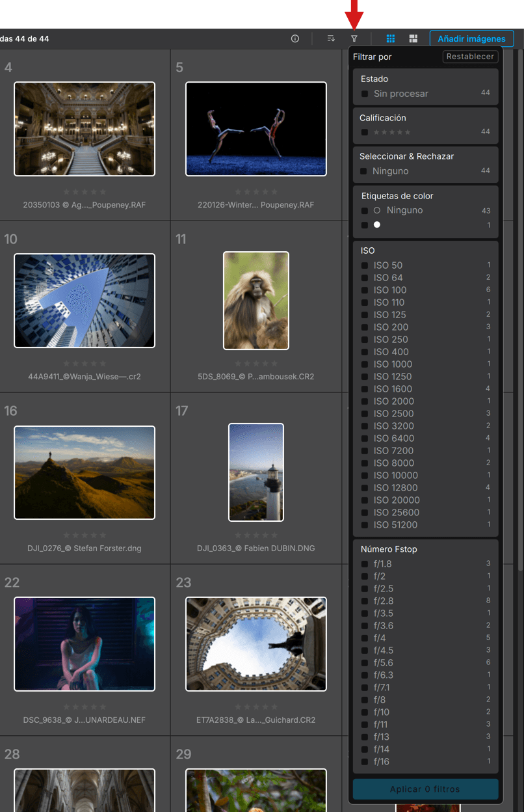524x812 pixels.
Task: Select the neon portrait thumbnail 22
Action: pyautogui.click(x=85, y=644)
